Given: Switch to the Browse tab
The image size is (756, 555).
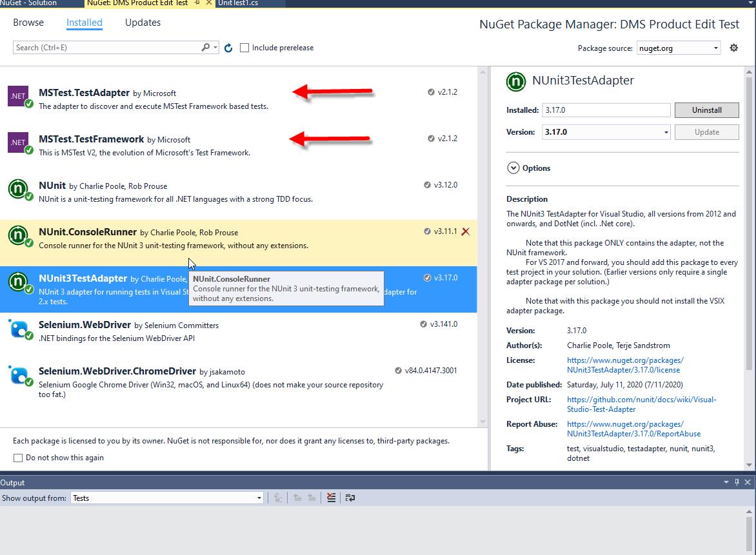Looking at the screenshot, I should [x=28, y=23].
